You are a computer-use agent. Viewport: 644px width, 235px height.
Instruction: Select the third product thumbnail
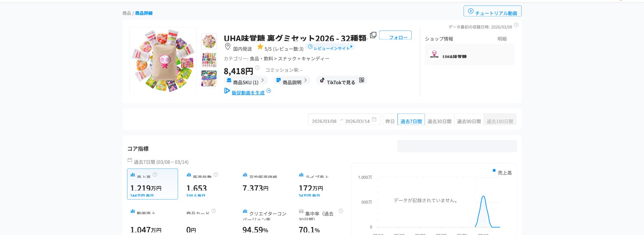tap(209, 79)
